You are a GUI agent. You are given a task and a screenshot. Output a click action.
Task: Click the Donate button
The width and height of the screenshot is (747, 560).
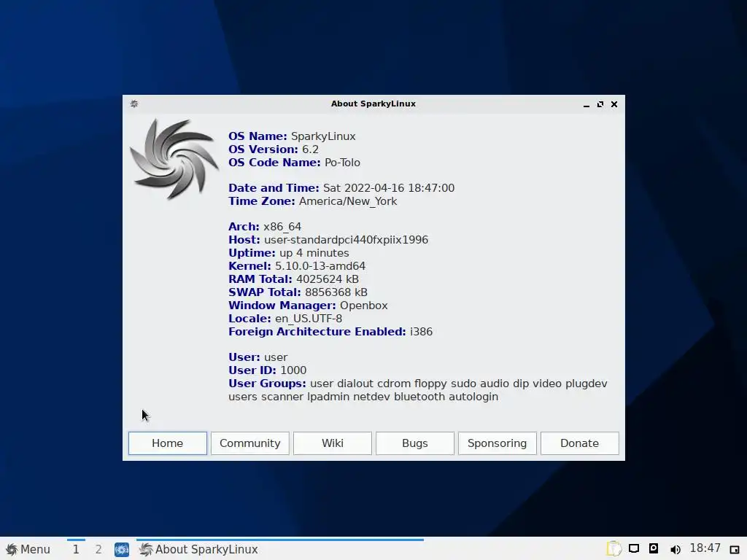[x=580, y=443]
